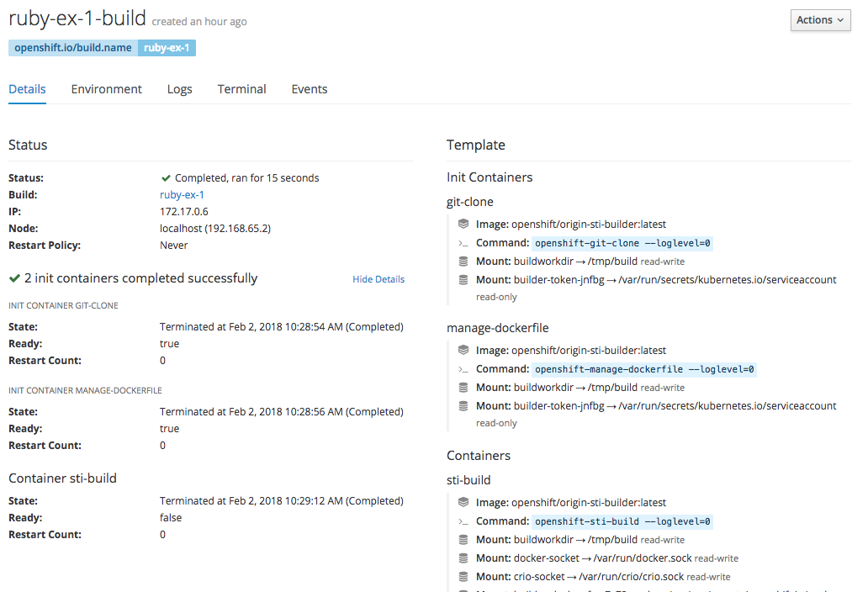Click the command icon beside openshift-manage-dockerfile

[463, 368]
